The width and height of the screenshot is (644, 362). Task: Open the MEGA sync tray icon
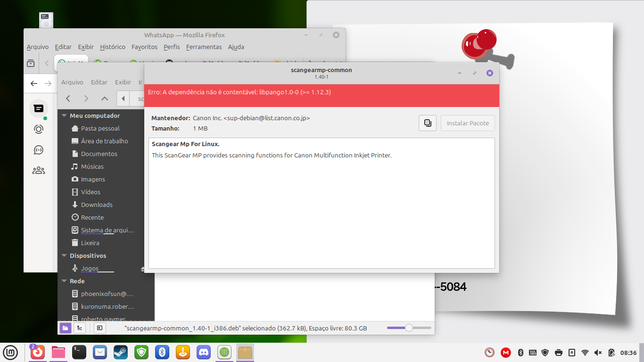pos(505,352)
